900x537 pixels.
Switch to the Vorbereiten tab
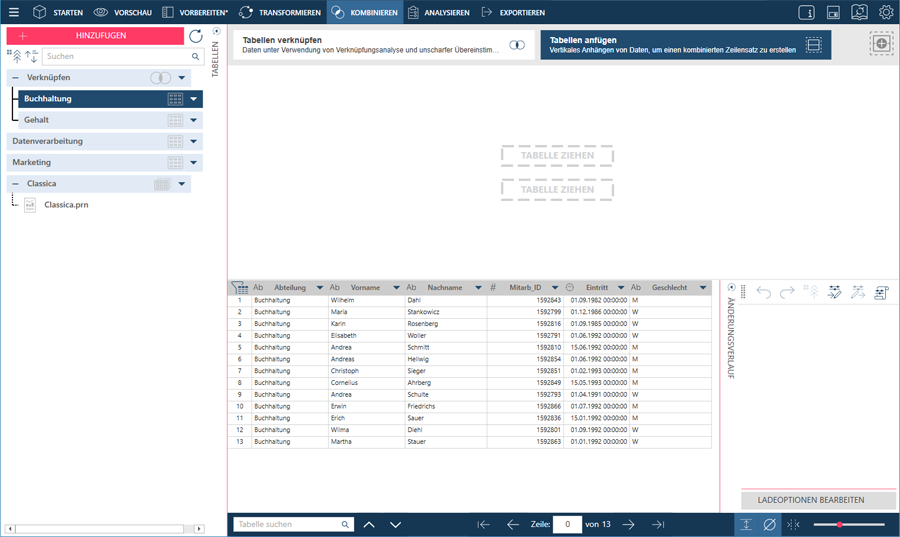click(195, 12)
